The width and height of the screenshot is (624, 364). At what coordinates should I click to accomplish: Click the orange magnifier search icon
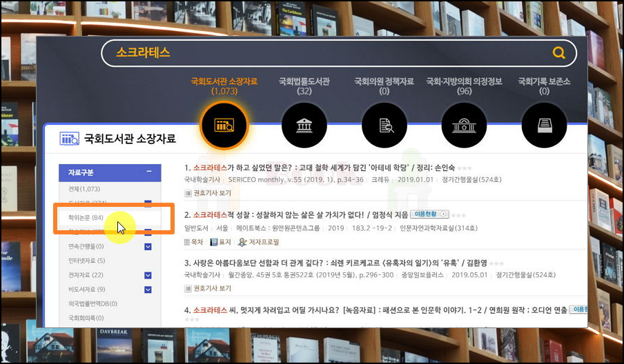pos(558,52)
